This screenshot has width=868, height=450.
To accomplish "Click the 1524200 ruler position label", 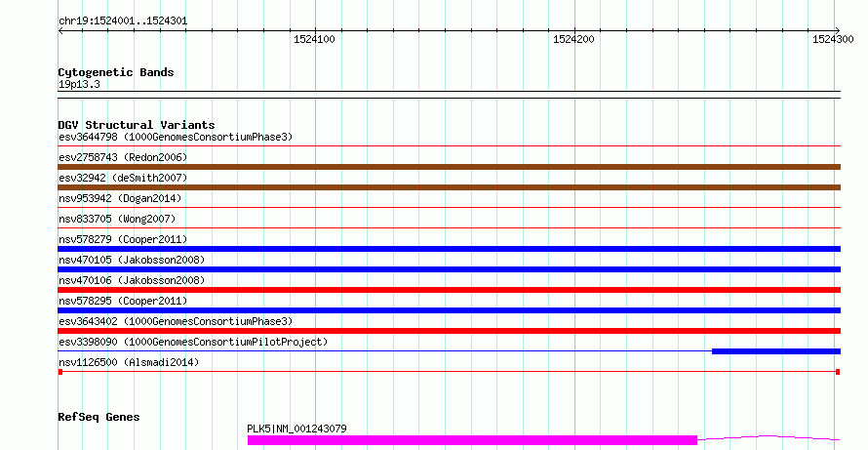I will (573, 39).
